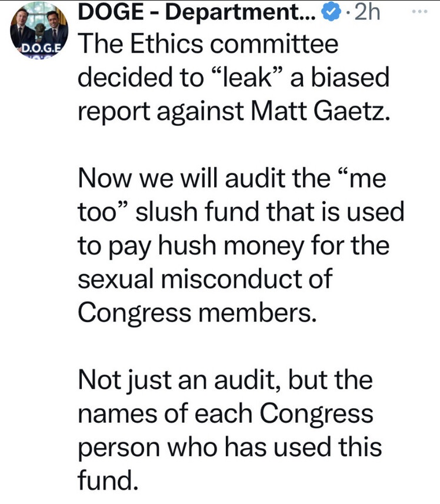Click the line "person who has used this"
Viewport: 440px width, 504px height.
[x=230, y=446]
